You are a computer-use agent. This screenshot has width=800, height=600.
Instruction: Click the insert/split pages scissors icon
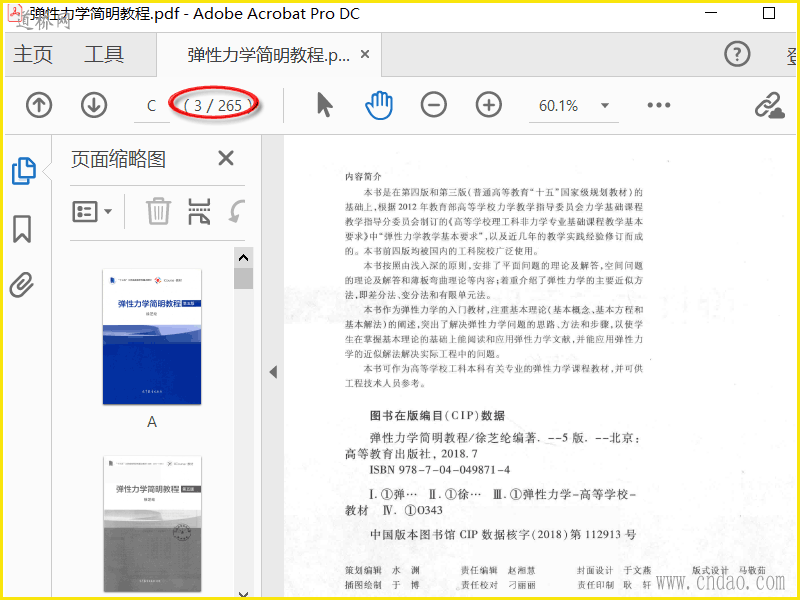point(199,211)
